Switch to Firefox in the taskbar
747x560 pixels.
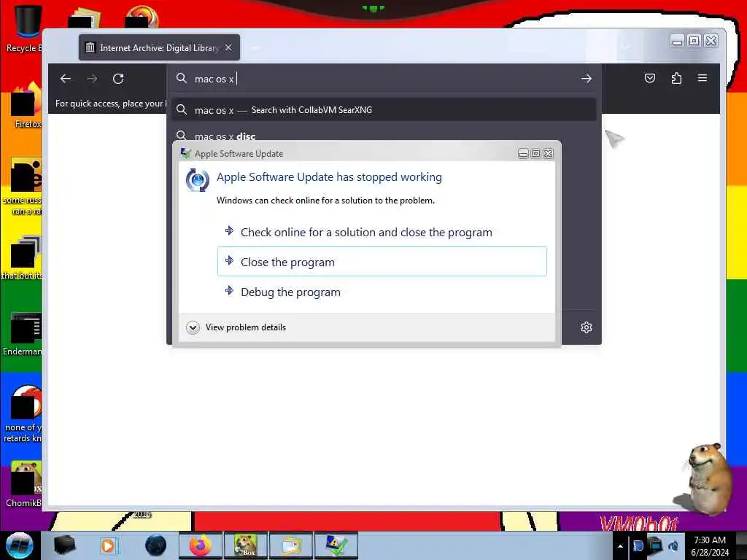coord(201,545)
